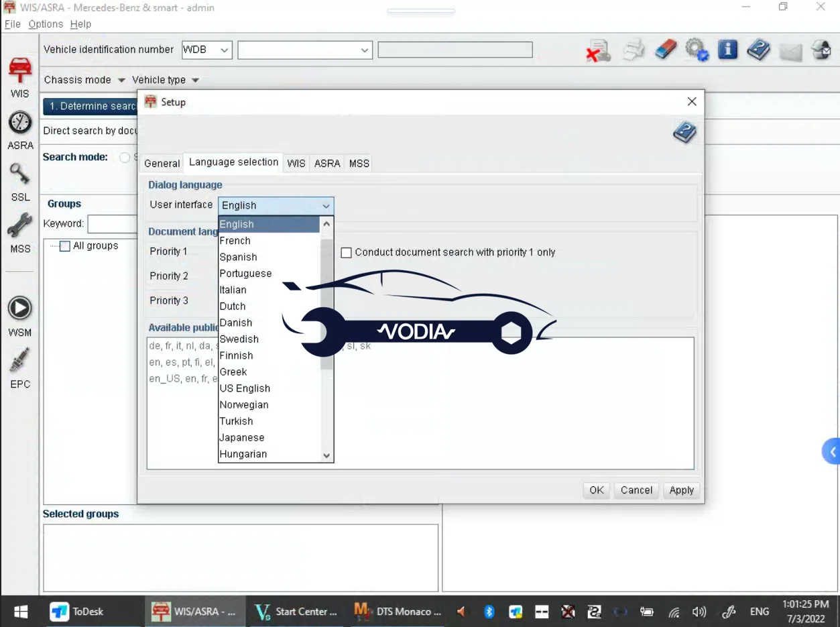Choose Portuguese in the language list

269,274
